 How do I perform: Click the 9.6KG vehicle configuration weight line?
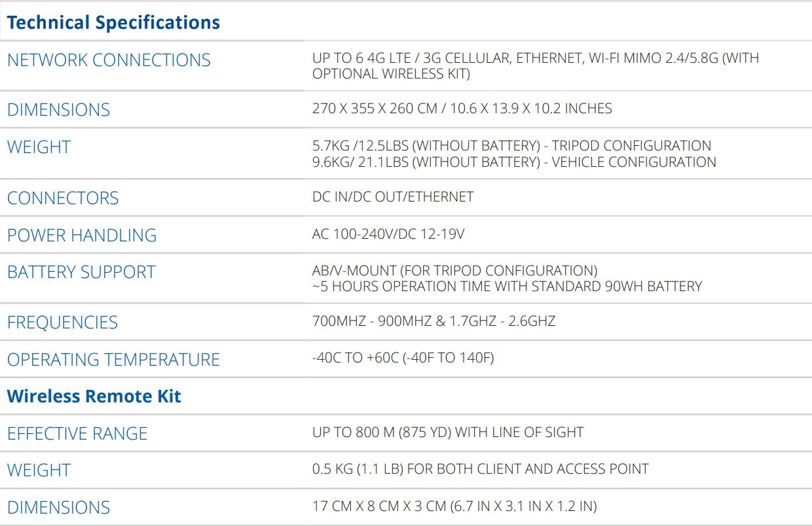point(514,162)
